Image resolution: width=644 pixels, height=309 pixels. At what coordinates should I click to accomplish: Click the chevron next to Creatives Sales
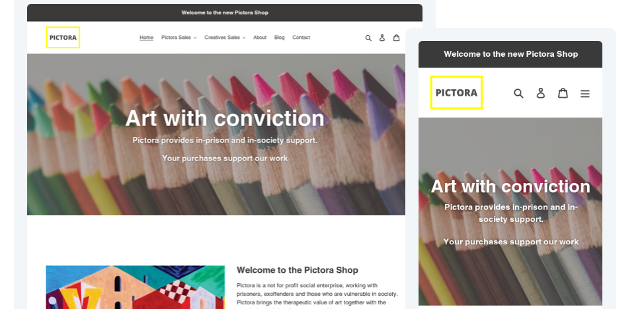click(243, 38)
